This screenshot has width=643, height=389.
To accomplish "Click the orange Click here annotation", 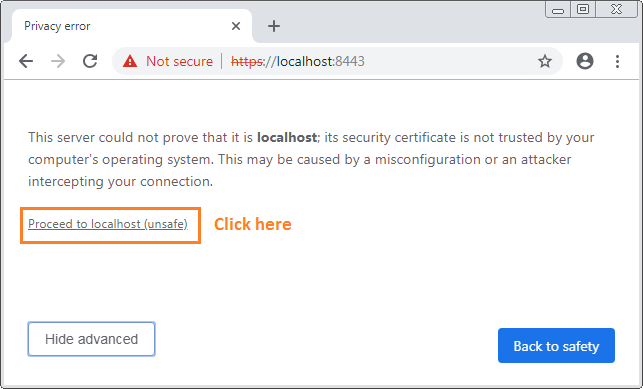I will [253, 224].
